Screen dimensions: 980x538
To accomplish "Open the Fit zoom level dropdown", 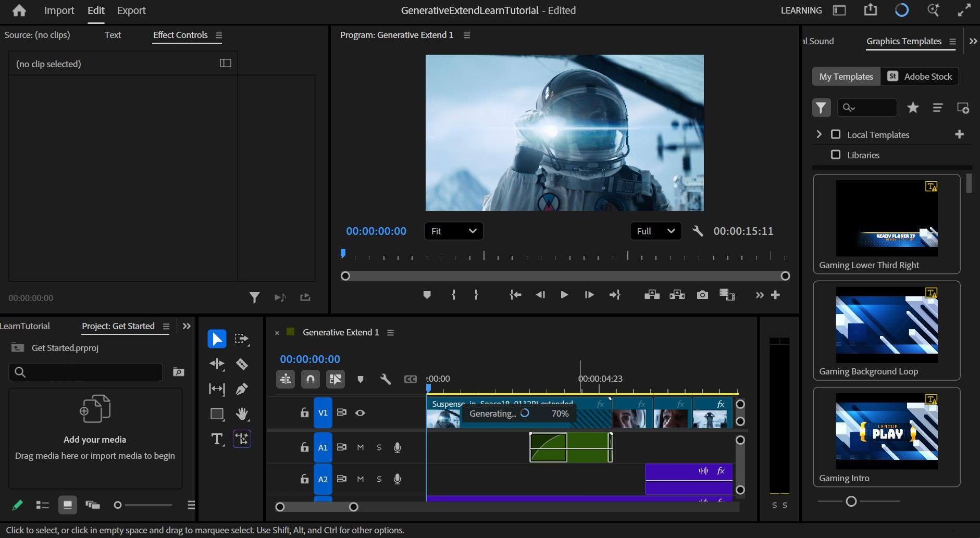I will [x=453, y=231].
